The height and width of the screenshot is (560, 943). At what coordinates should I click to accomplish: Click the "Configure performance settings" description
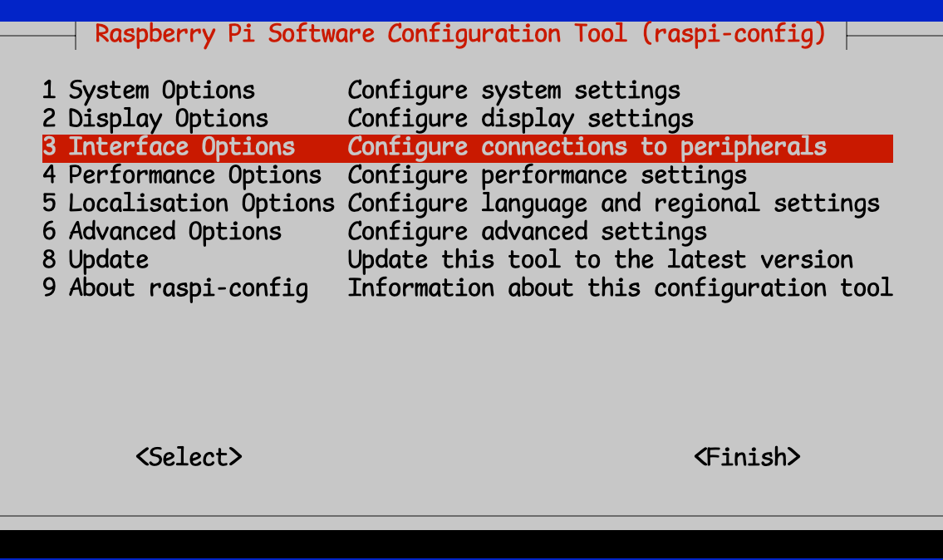click(x=547, y=175)
